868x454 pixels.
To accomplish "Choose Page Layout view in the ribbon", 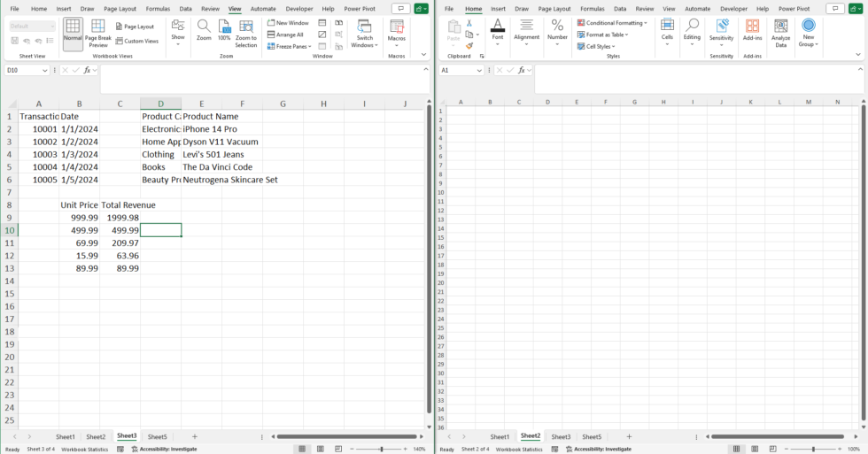I will [135, 27].
